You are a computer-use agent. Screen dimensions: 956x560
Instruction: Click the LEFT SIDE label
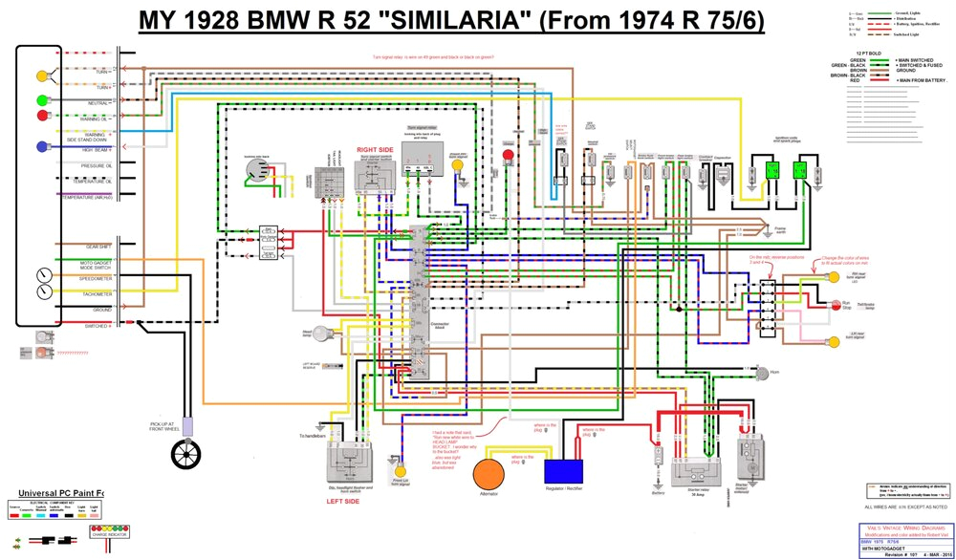point(342,501)
